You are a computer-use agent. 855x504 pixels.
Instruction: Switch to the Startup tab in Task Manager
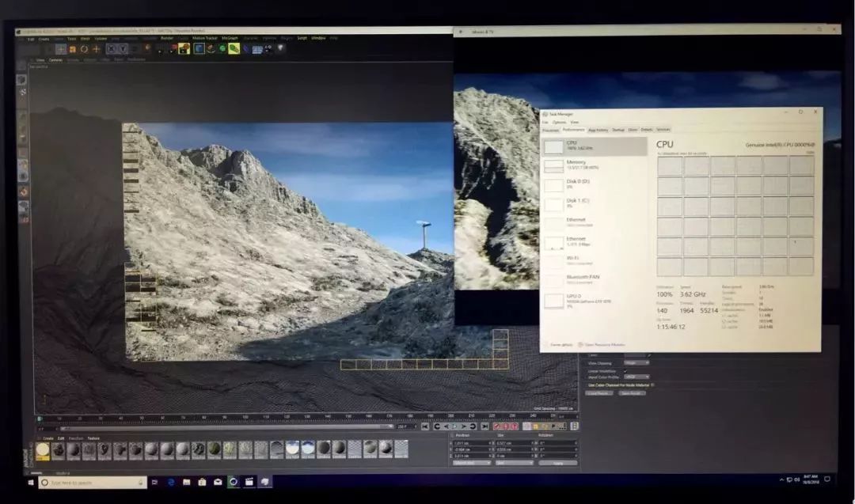618,130
